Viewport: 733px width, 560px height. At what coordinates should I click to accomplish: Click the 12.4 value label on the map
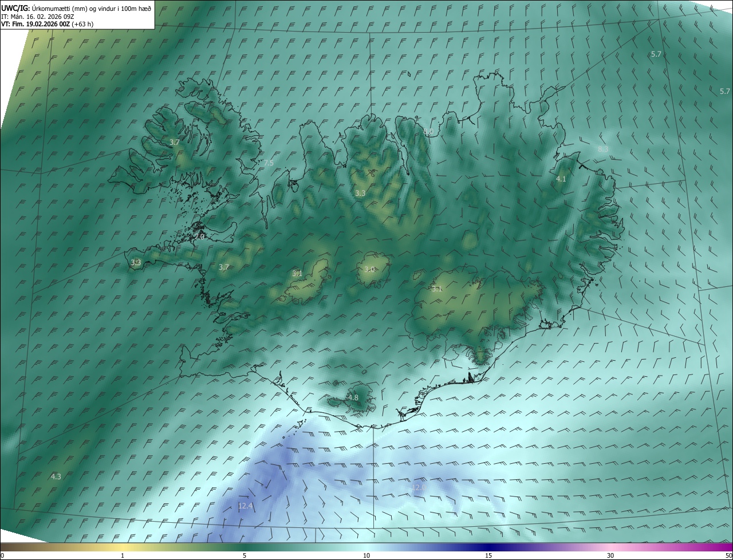click(x=245, y=506)
